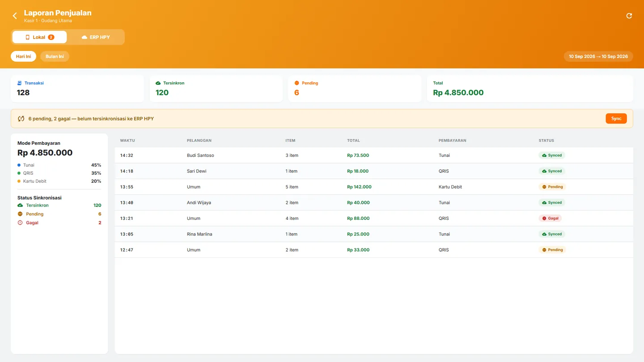This screenshot has height=362, width=644.
Task: Click the Sari Dewi customer name
Action: 197,171
